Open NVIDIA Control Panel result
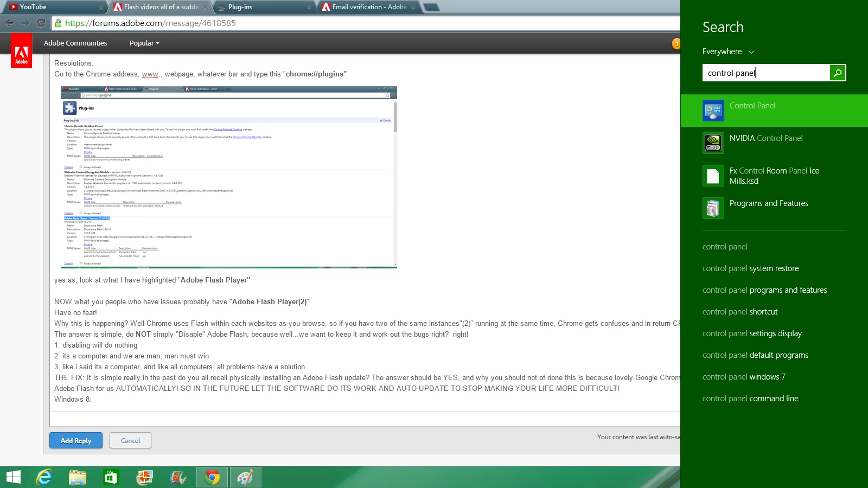The height and width of the screenshot is (488, 868). tap(774, 143)
